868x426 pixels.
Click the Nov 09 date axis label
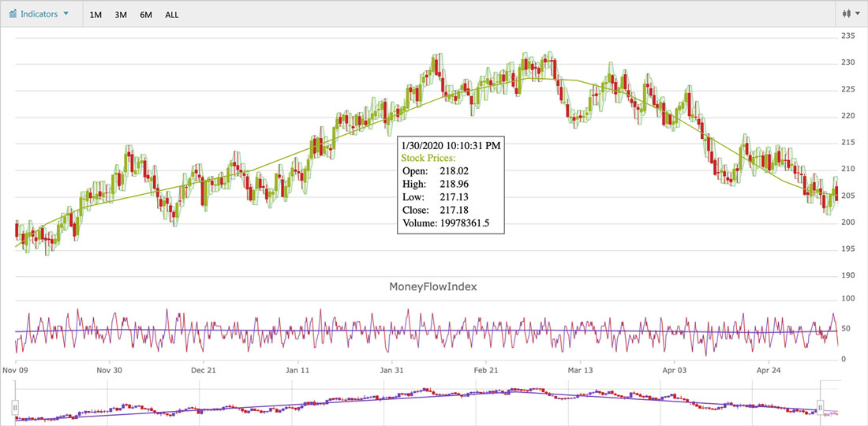click(16, 369)
